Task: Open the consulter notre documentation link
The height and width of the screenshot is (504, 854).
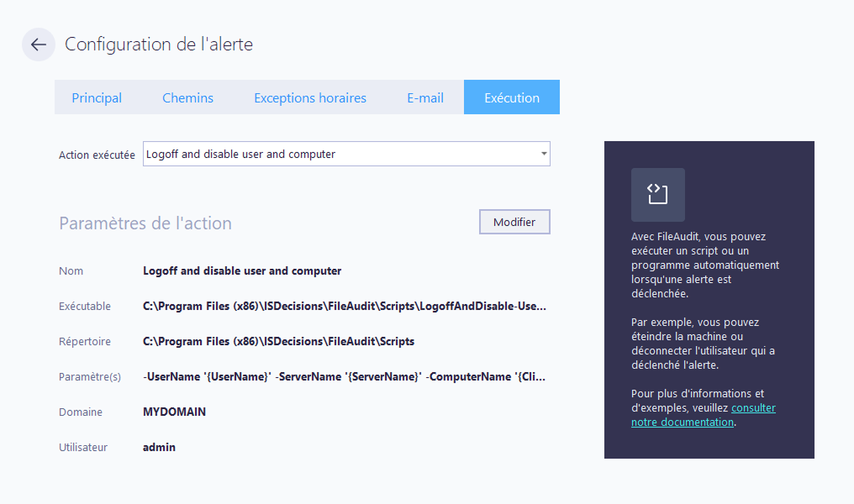Action: [704, 415]
